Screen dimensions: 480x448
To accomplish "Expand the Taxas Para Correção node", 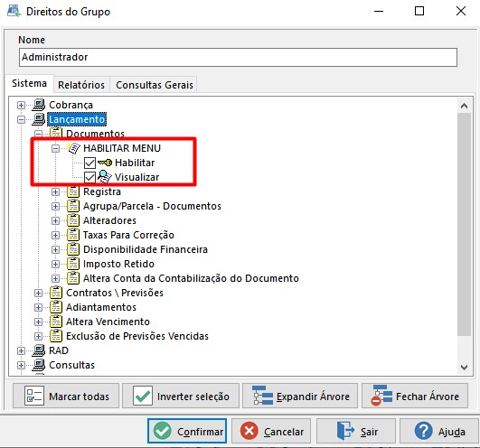I will coord(55,235).
